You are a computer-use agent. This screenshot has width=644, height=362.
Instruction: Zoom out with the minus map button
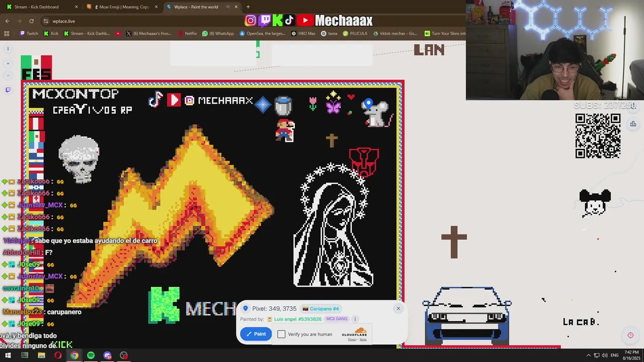8,75
